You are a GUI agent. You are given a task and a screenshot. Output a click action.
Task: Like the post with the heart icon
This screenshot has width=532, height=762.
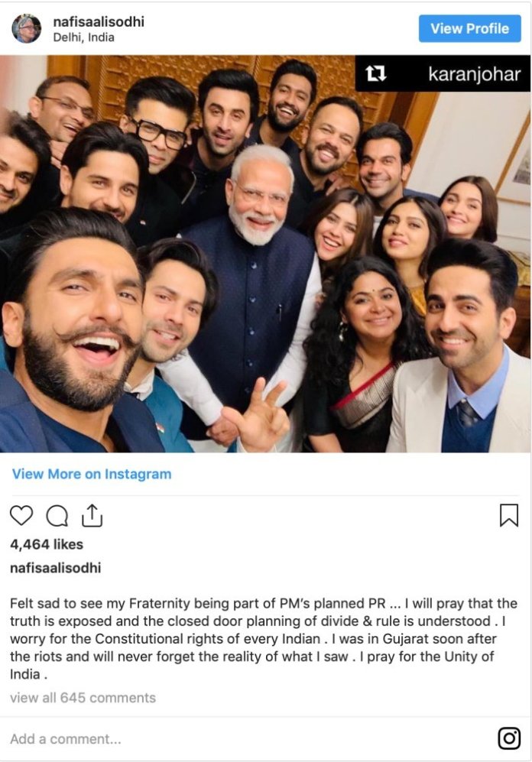pos(21,516)
